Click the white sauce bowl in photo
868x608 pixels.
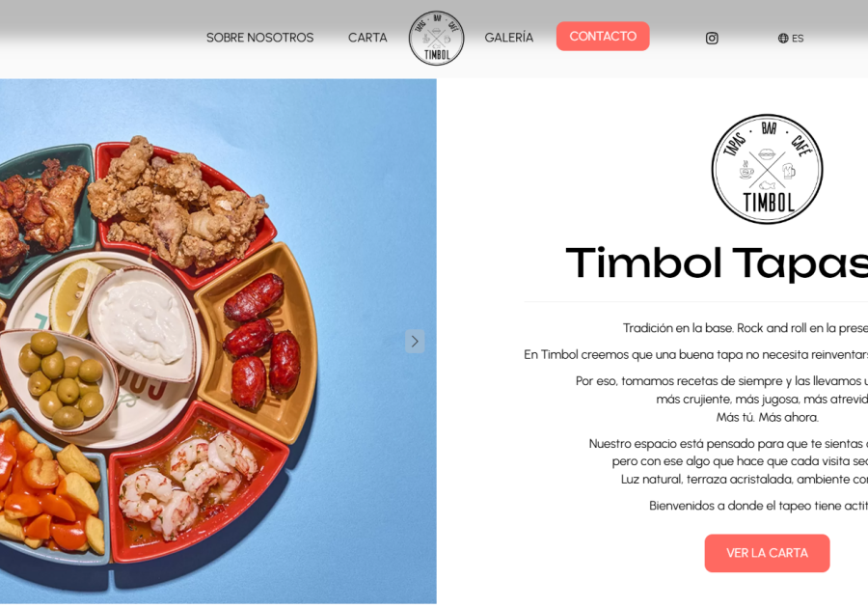(142, 324)
